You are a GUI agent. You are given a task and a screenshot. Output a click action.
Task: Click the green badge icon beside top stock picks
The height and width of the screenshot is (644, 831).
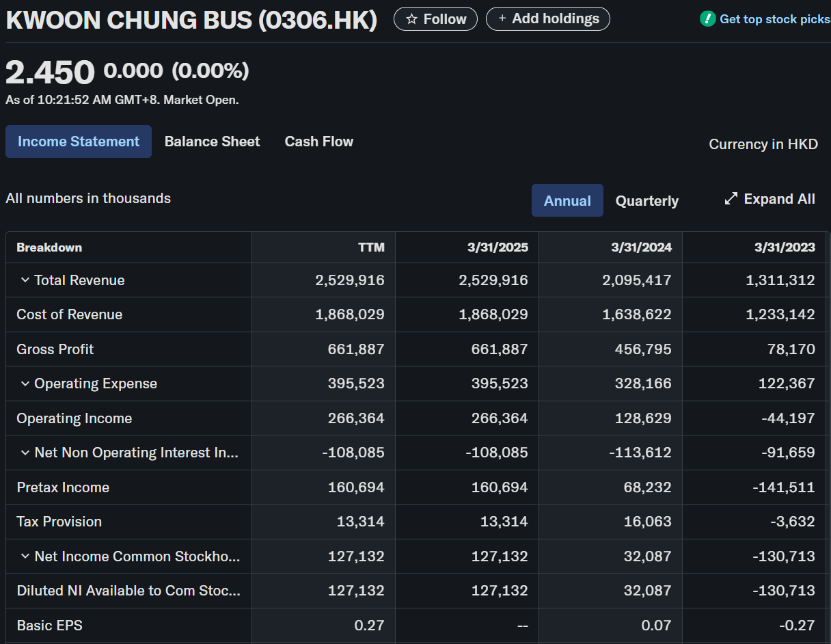[708, 19]
